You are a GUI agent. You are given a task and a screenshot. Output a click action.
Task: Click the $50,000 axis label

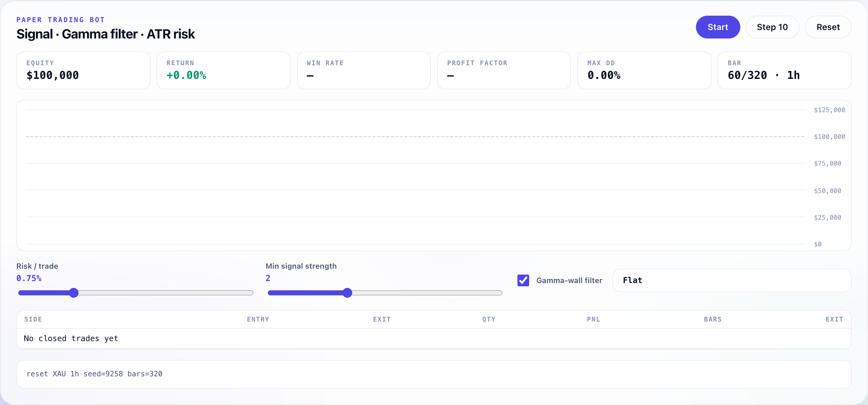[x=827, y=191]
